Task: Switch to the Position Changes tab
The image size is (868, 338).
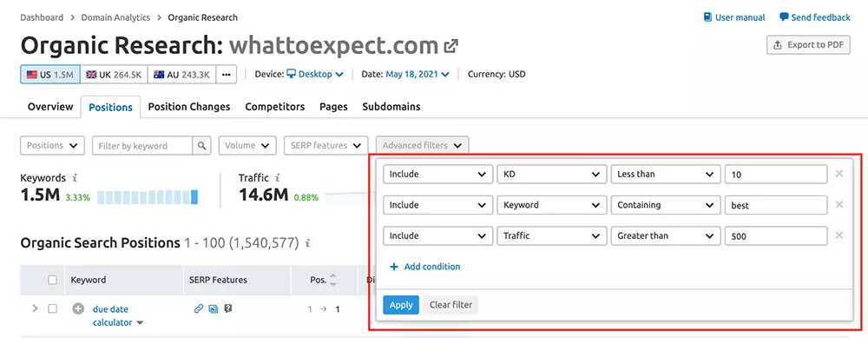Action: tap(188, 107)
